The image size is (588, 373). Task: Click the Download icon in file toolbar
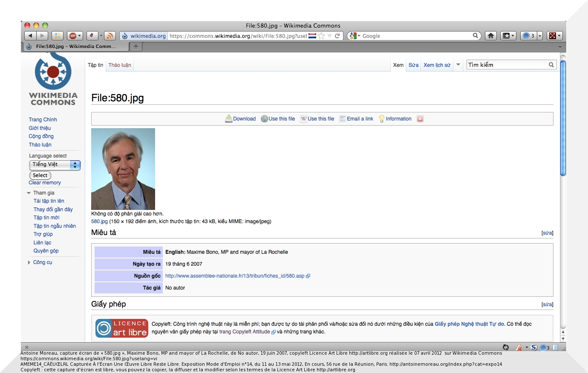[x=229, y=119]
